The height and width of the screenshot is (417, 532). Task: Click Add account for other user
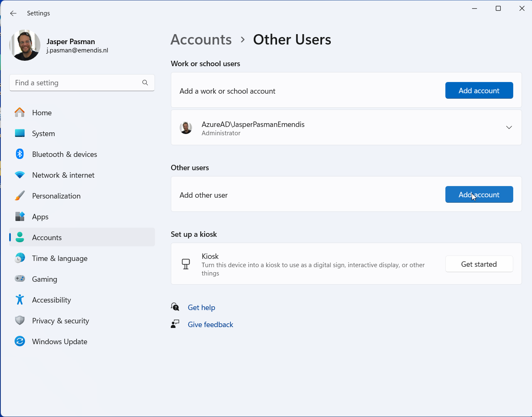(x=479, y=194)
